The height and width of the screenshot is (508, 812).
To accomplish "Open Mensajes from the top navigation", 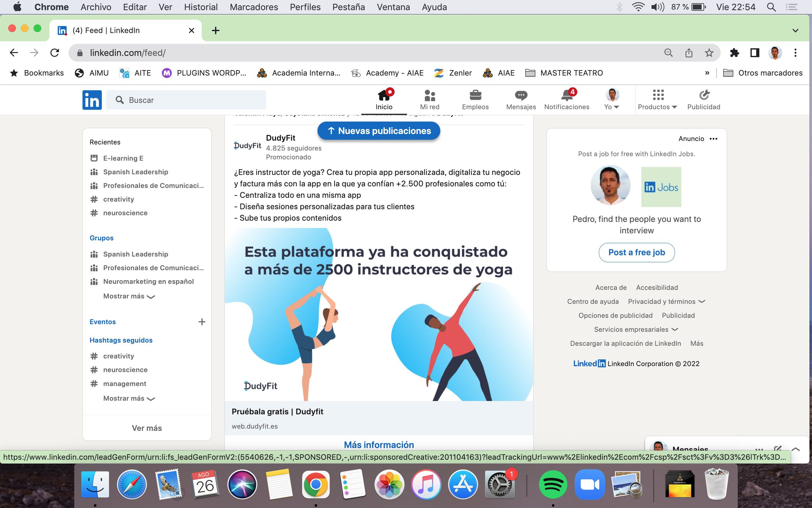I will pyautogui.click(x=521, y=100).
